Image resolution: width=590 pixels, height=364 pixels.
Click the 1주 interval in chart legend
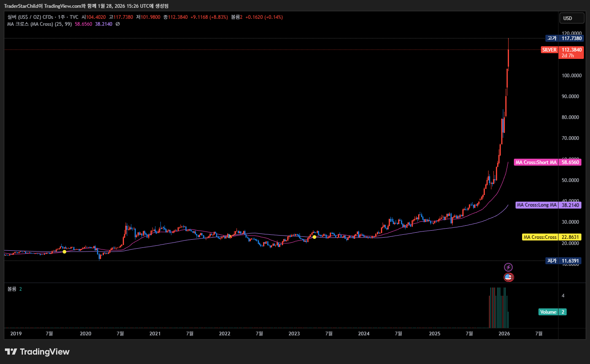coord(61,17)
